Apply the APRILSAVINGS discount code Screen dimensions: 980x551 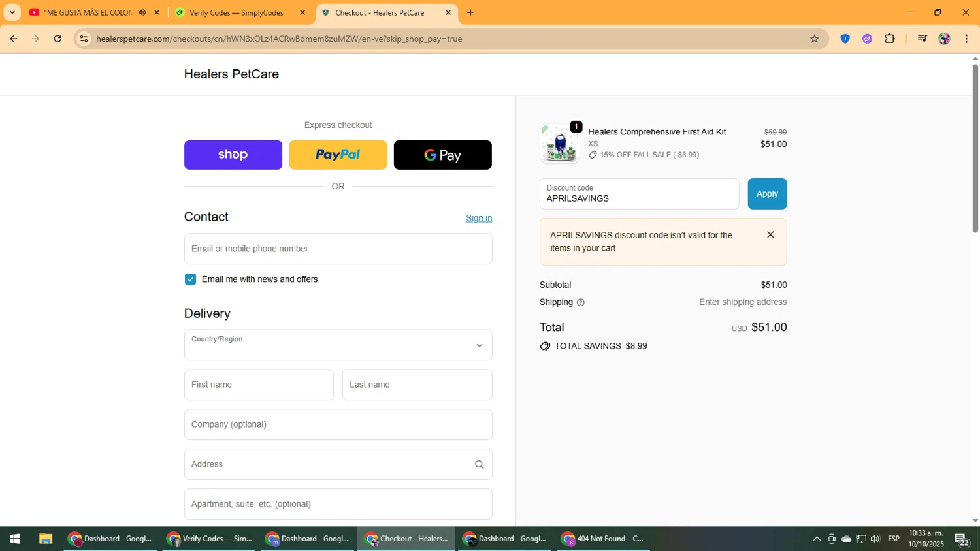(767, 194)
